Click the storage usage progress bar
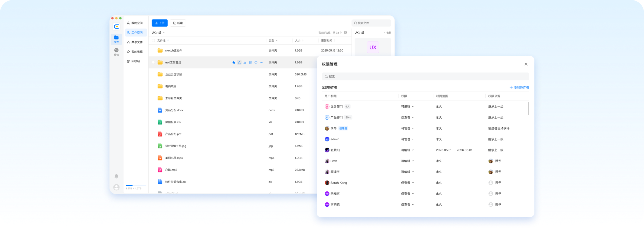644x229 pixels. (136, 185)
